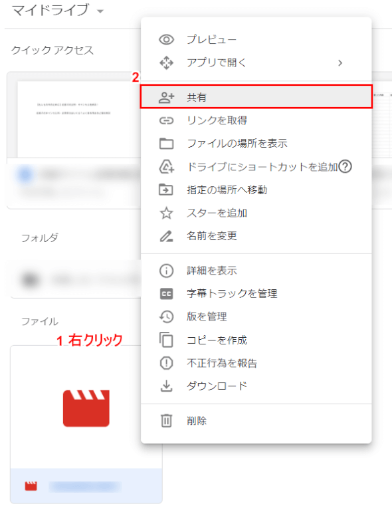
Task: Choose 字幕トラックを管理
Action: tap(256, 294)
